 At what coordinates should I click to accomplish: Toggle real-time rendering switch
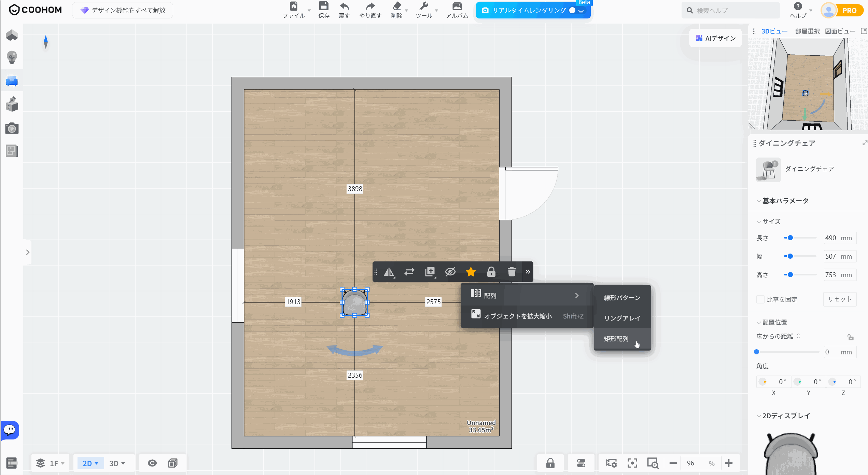point(576,11)
